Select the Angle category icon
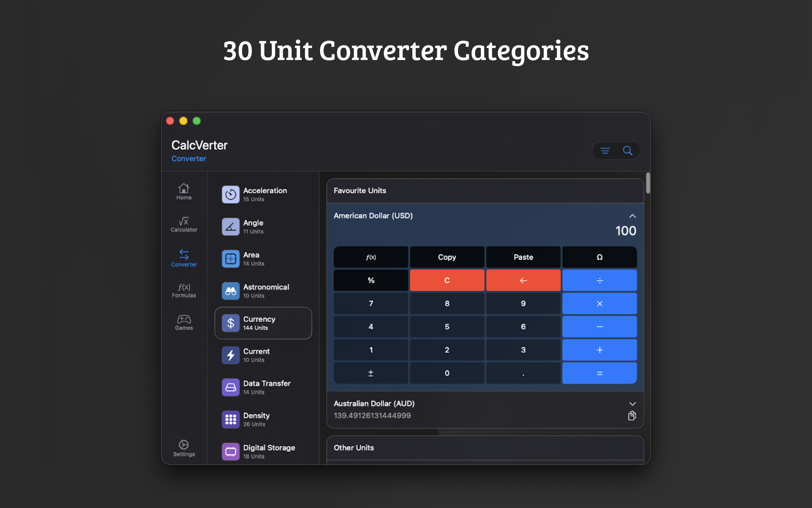This screenshot has height=508, width=812. tap(231, 226)
